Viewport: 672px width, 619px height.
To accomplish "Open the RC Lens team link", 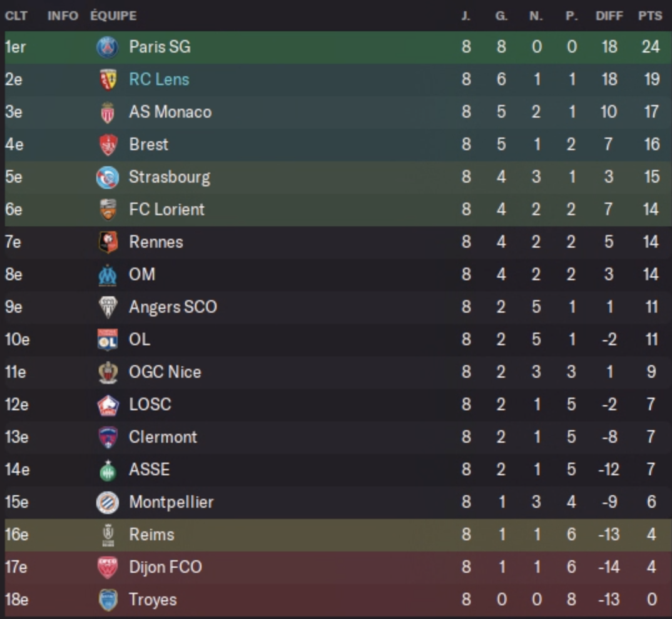I will pyautogui.click(x=159, y=79).
